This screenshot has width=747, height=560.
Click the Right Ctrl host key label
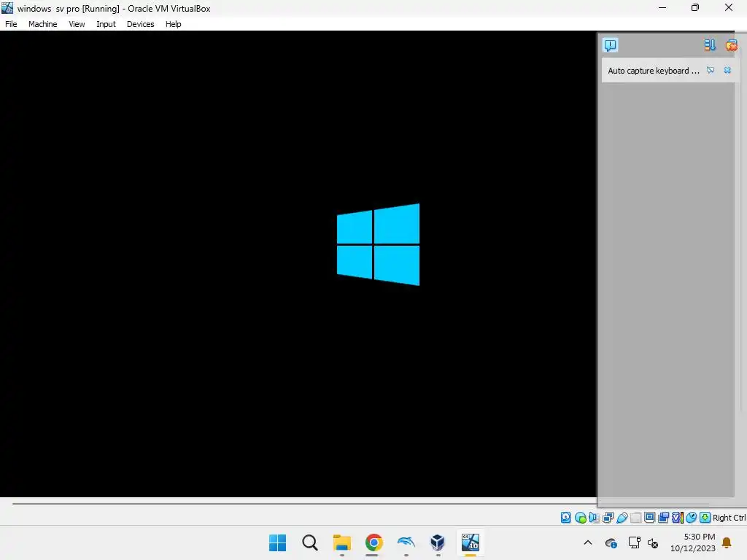point(729,518)
